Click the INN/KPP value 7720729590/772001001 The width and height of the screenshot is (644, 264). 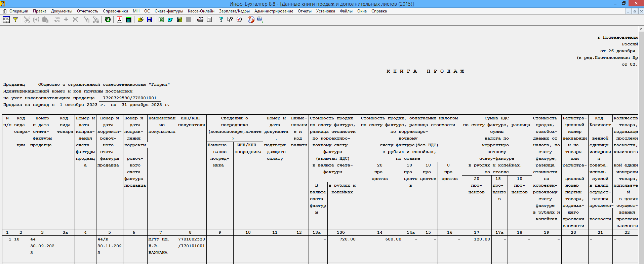pyautogui.click(x=130, y=98)
